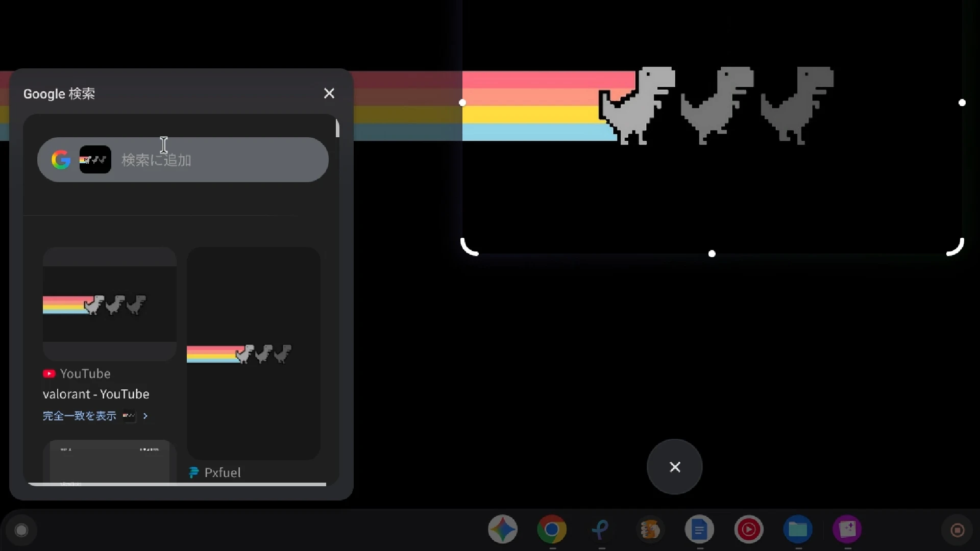Click the Google 検索 panel title
980x551 pixels.
tap(59, 94)
